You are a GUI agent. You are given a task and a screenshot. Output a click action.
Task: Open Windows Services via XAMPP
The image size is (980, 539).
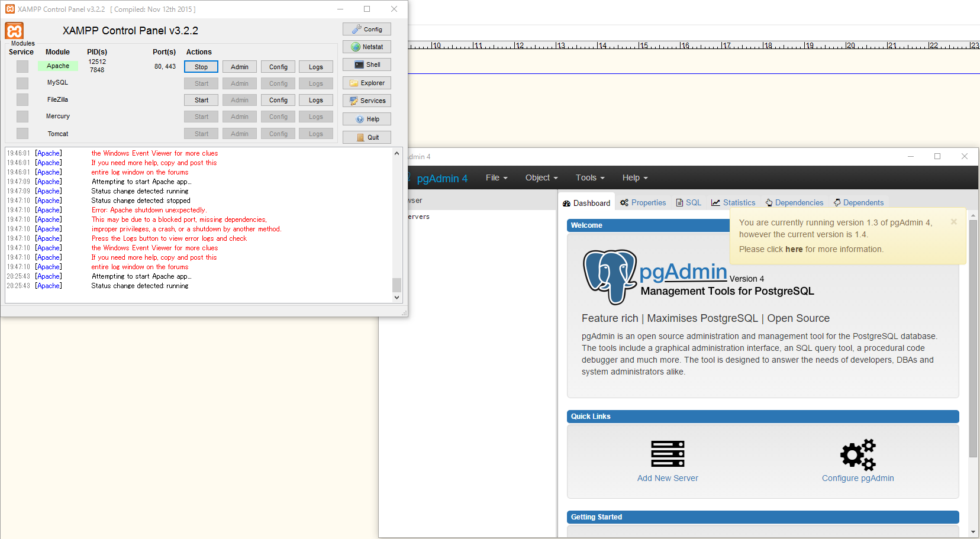tap(366, 101)
